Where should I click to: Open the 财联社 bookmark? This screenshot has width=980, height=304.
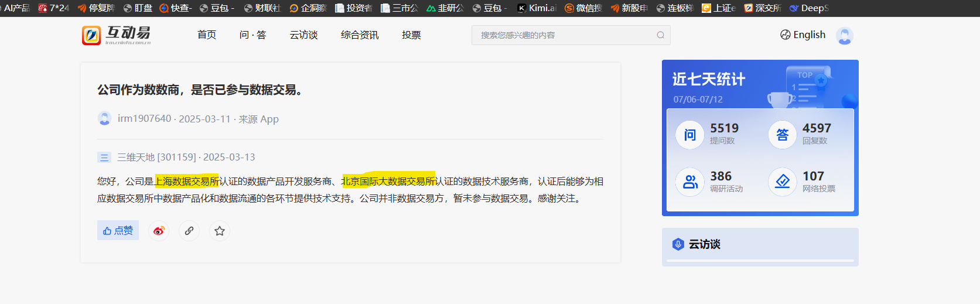click(x=262, y=8)
